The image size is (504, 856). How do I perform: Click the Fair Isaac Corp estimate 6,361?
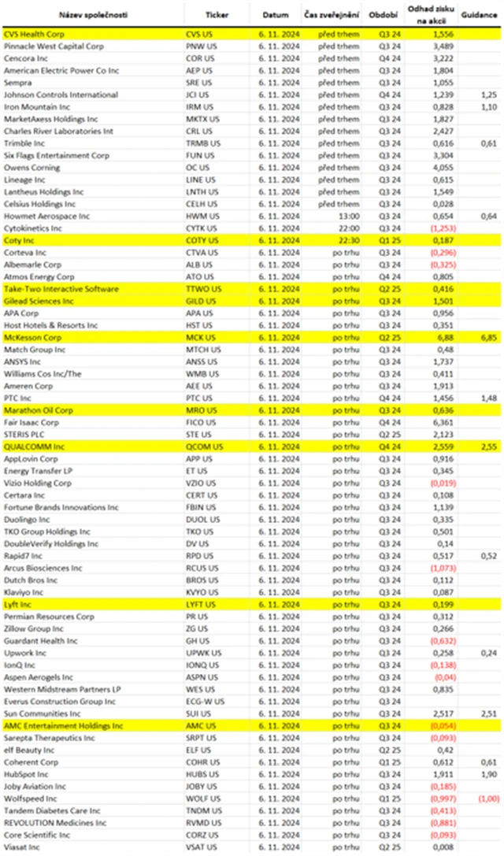click(443, 423)
